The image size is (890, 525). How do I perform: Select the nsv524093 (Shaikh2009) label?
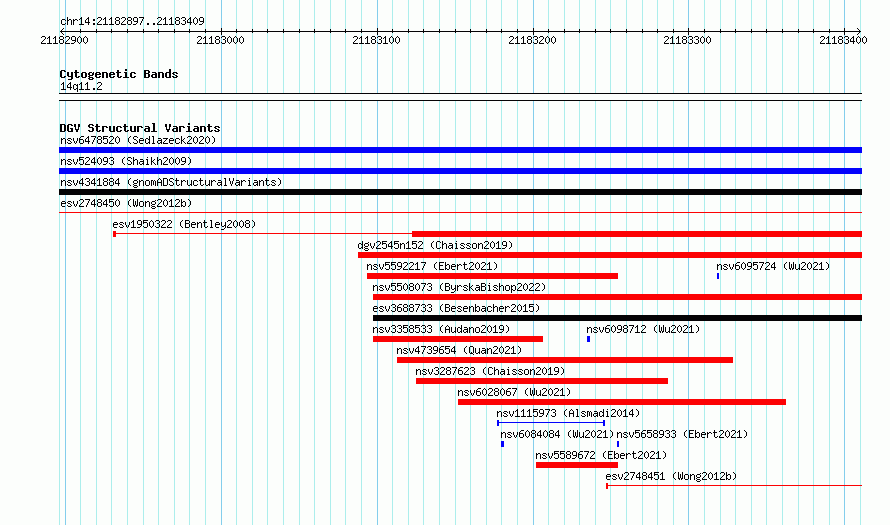point(126,161)
